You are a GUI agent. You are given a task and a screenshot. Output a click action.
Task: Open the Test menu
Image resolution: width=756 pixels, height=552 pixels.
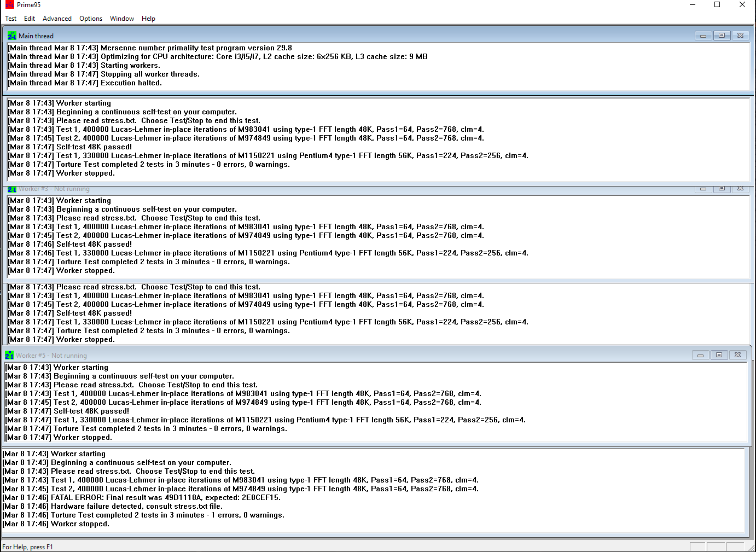click(11, 19)
